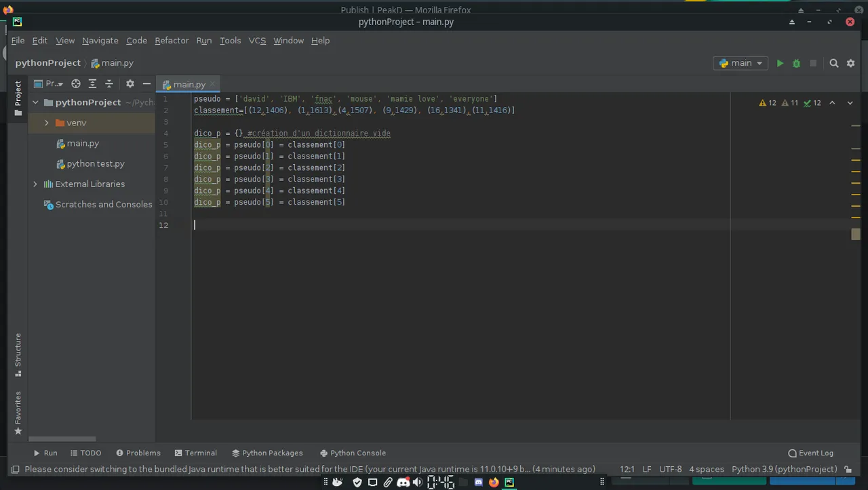Open the View menu
The image size is (868, 490).
click(65, 41)
